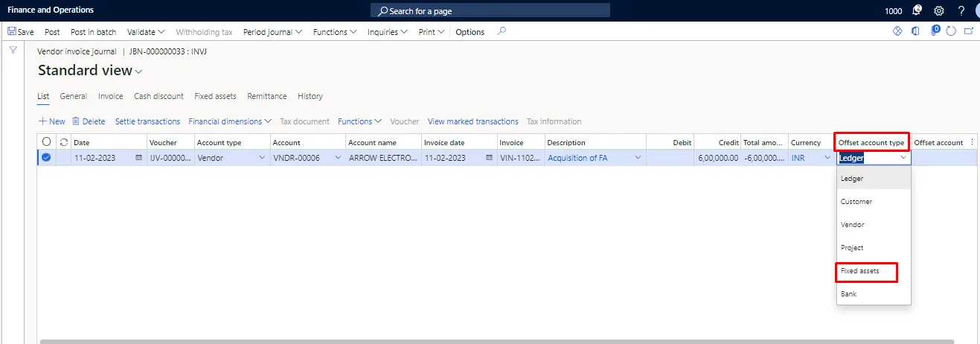Image resolution: width=980 pixels, height=344 pixels.
Task: Open the Date cell calendar picker
Action: click(138, 158)
